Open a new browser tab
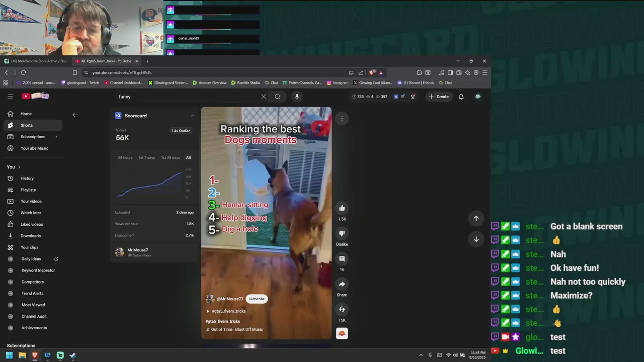This screenshot has width=644, height=362. [x=147, y=61]
